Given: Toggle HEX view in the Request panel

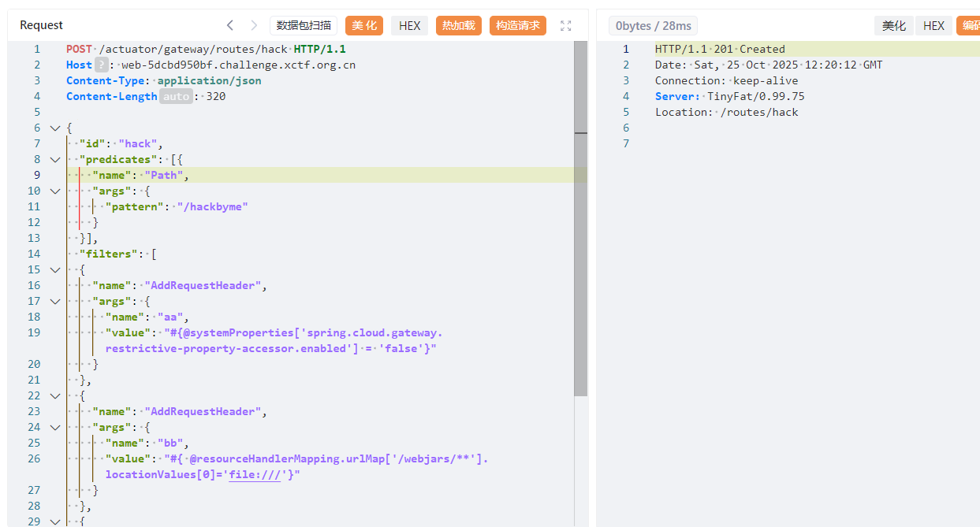Looking at the screenshot, I should (409, 25).
